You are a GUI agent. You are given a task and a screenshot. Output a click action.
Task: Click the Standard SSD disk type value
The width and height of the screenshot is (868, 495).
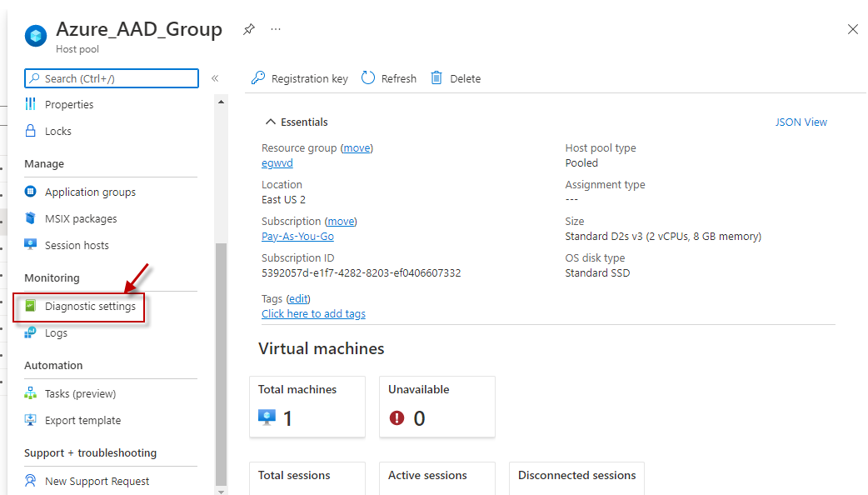click(x=597, y=273)
